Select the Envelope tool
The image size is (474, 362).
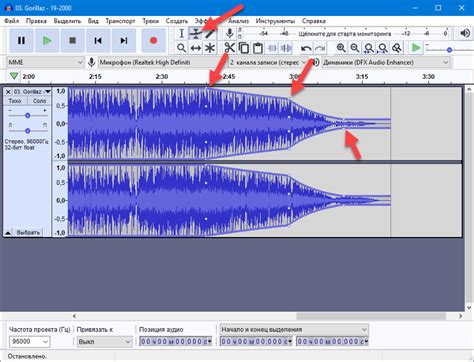pos(195,33)
